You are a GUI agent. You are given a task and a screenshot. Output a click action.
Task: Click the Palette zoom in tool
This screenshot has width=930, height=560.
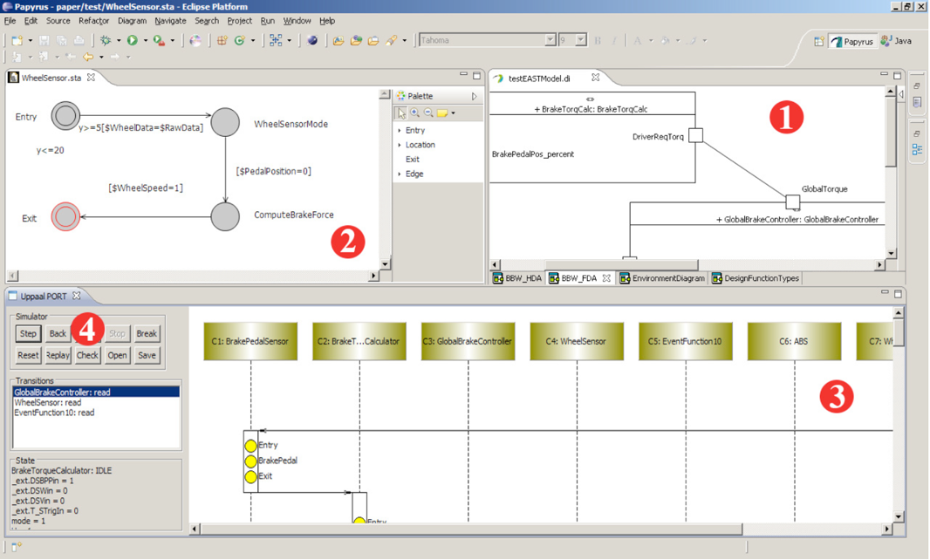415,113
